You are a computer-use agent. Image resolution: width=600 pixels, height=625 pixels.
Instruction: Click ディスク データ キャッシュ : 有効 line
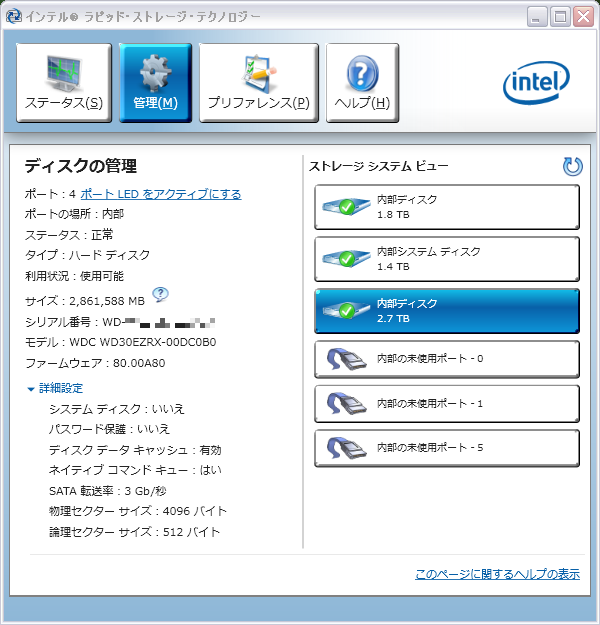tap(135, 450)
